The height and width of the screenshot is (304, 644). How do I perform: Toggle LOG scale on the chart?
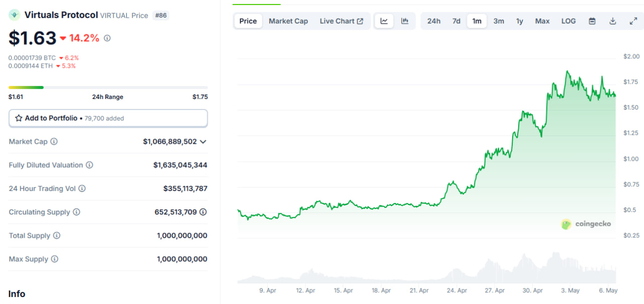point(569,21)
